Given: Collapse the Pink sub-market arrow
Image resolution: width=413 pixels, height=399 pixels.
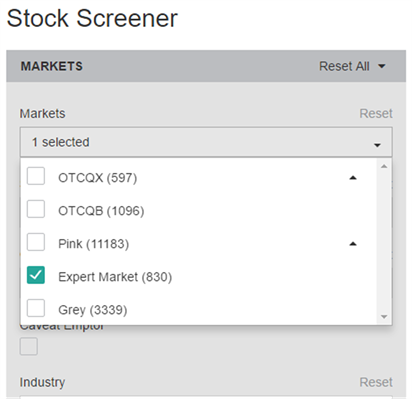Looking at the screenshot, I should pyautogui.click(x=353, y=244).
